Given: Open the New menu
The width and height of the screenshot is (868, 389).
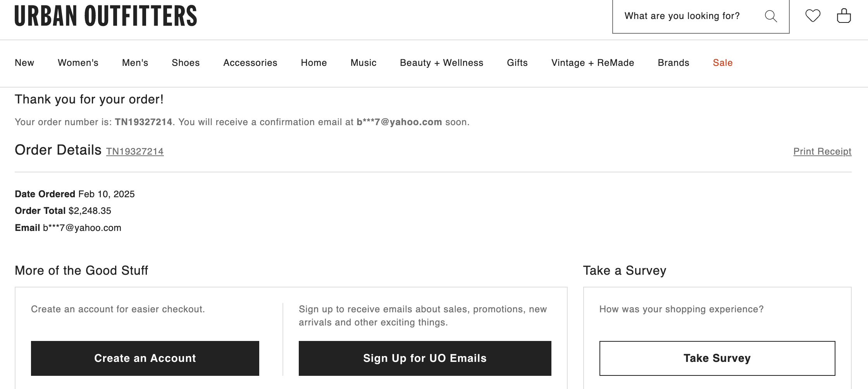Looking at the screenshot, I should coord(24,63).
